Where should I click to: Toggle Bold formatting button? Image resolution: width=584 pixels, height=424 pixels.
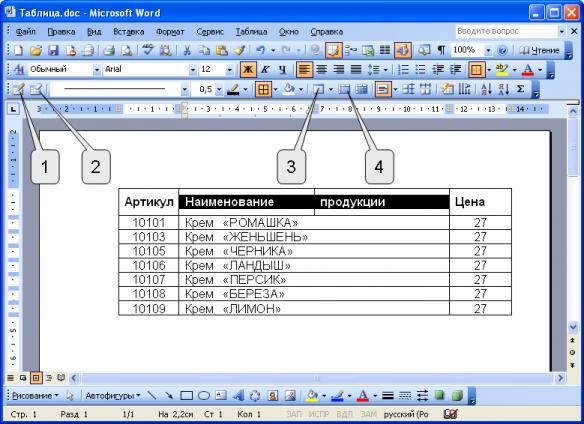248,70
